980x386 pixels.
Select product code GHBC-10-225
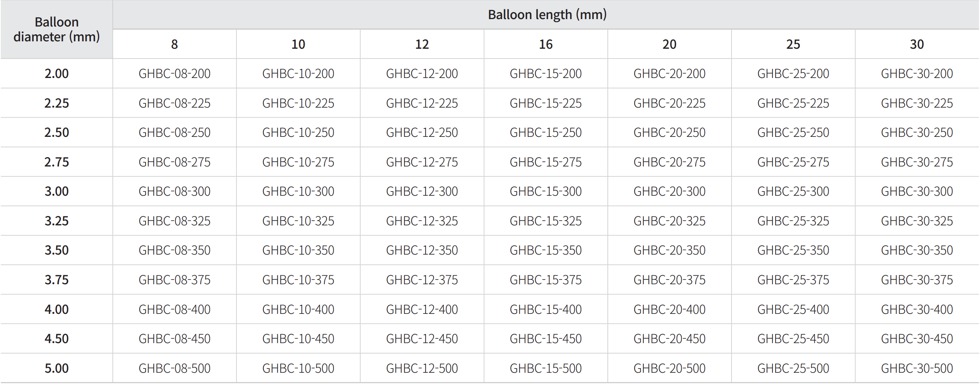point(298,103)
